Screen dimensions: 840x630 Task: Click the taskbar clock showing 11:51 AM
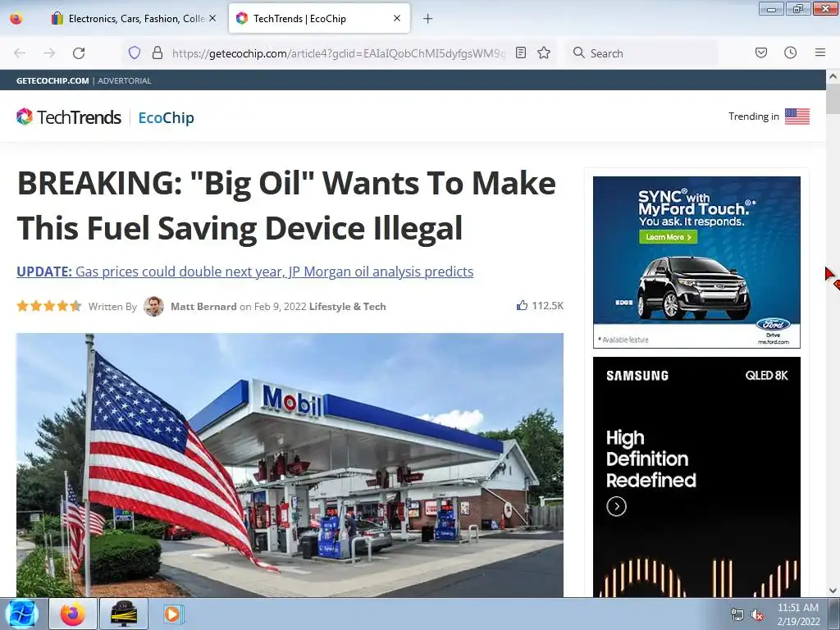pyautogui.click(x=798, y=614)
